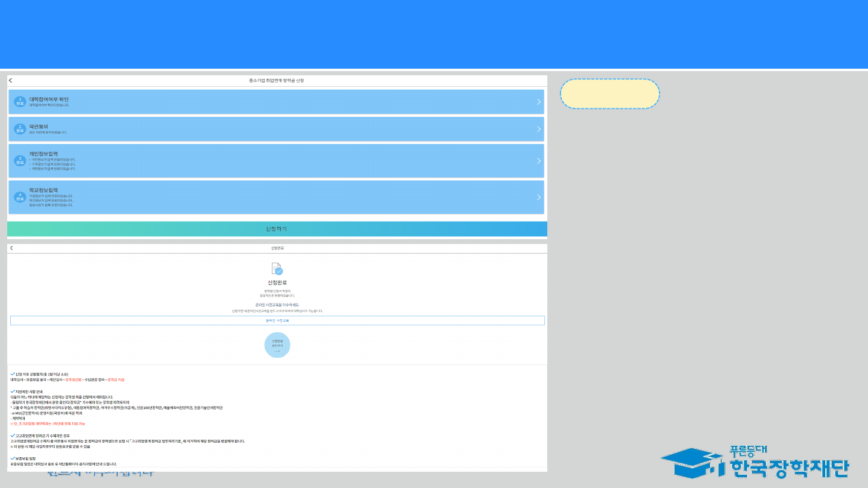This screenshot has height=488, width=868.
Task: Open the 개인정보입력 step title
Action: pos(43,154)
